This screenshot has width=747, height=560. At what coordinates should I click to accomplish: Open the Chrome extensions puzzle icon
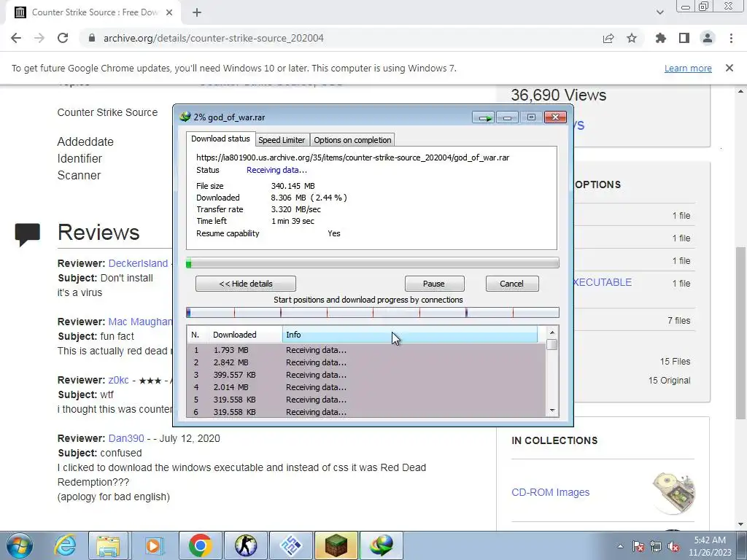coord(661,38)
